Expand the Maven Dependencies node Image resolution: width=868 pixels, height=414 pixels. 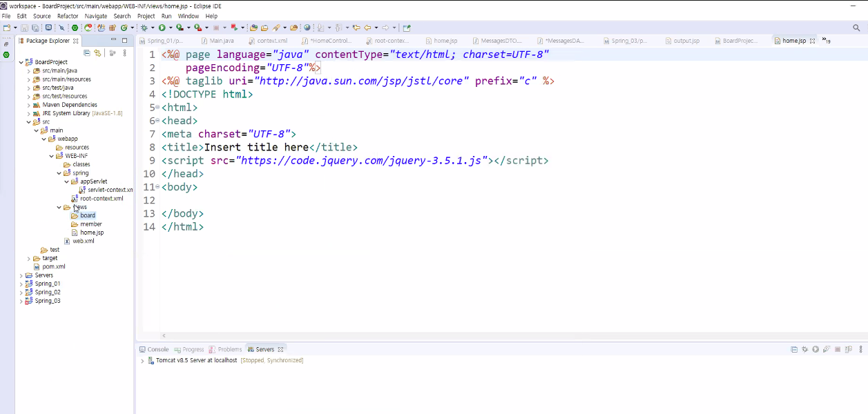[x=28, y=105]
